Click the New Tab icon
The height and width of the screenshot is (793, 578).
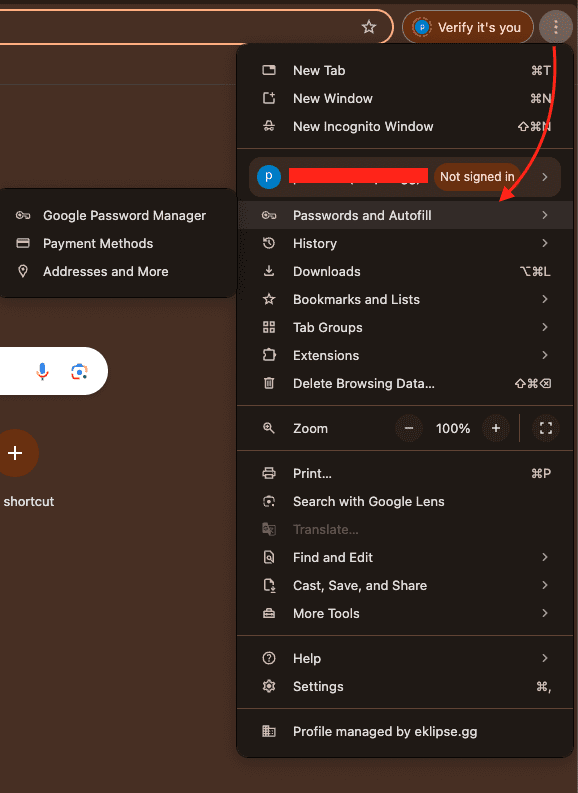(x=269, y=70)
